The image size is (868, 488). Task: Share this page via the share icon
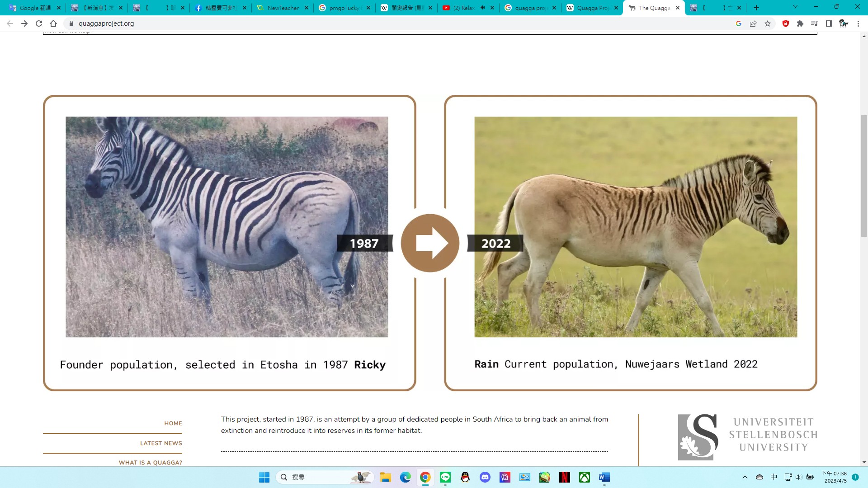(753, 23)
